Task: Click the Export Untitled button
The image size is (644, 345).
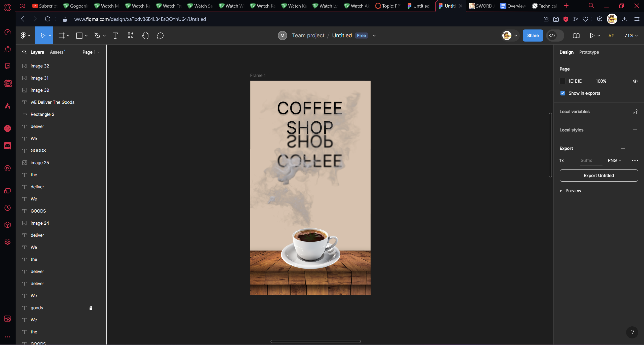Action: (x=598, y=176)
